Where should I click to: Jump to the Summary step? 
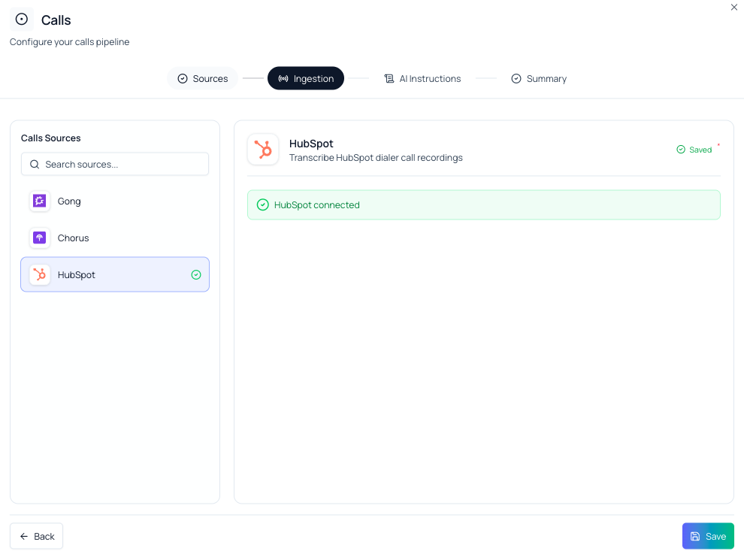tap(539, 78)
